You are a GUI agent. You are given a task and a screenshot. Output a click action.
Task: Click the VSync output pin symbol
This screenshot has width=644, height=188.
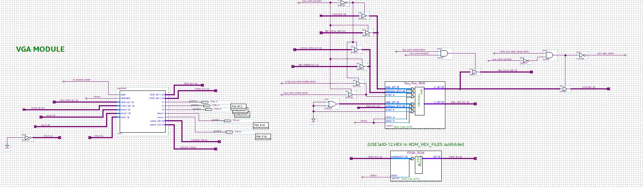pos(229,132)
